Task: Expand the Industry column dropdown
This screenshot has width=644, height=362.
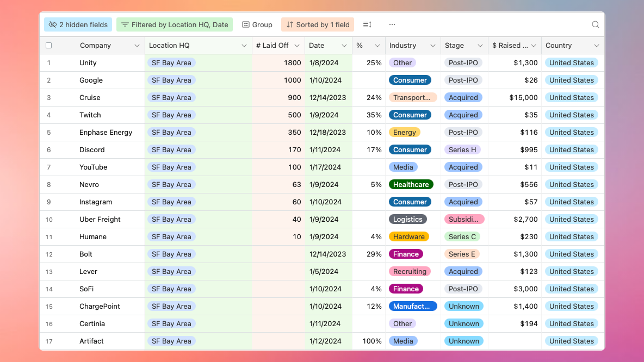Action: point(433,46)
